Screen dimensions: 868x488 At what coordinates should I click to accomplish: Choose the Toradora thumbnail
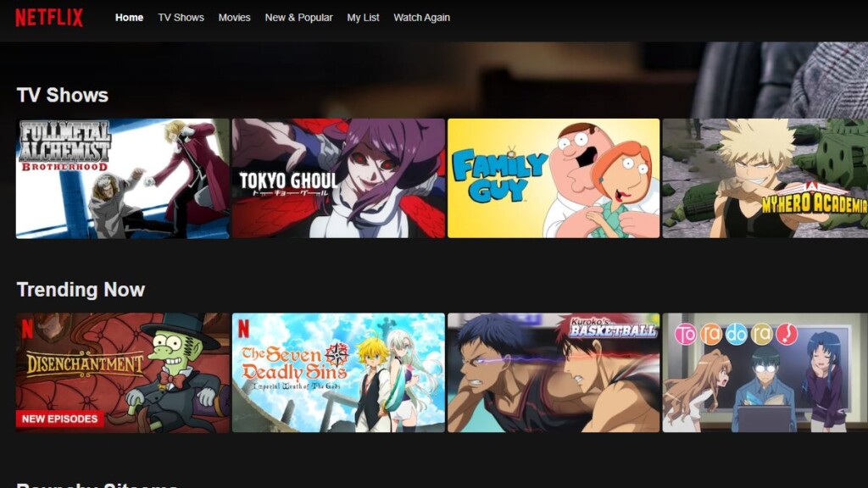point(765,373)
